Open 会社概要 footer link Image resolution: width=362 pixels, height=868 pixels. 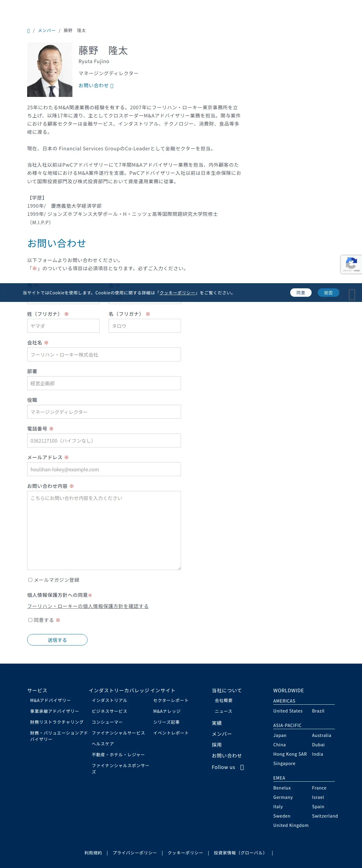coord(224,700)
